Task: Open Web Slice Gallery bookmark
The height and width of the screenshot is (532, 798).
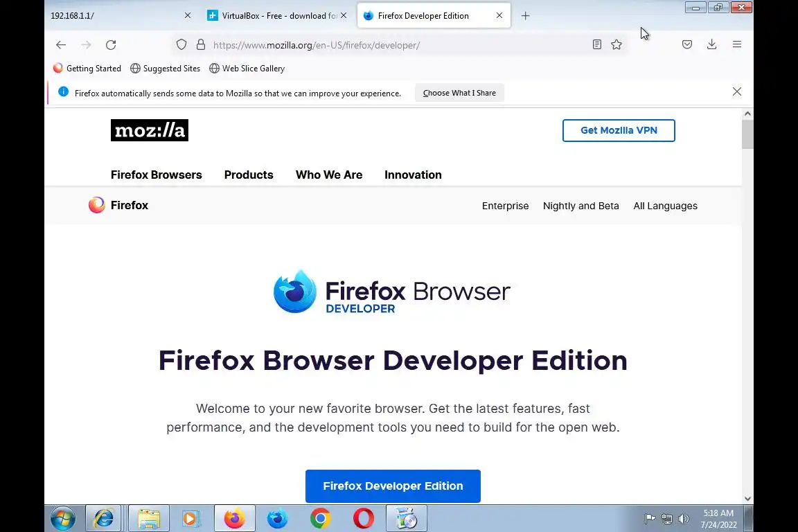Action: coord(247,68)
